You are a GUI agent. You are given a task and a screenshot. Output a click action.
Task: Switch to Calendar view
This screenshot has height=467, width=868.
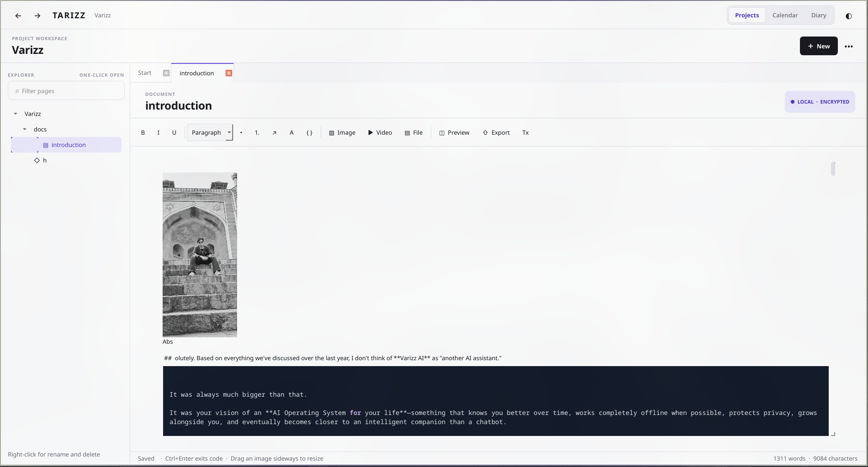coord(785,15)
